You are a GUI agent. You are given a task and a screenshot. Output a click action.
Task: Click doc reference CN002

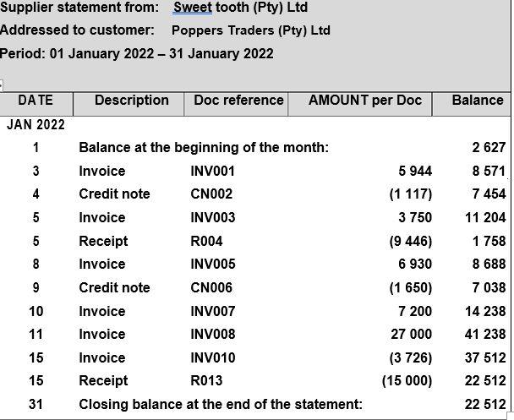[x=211, y=194]
